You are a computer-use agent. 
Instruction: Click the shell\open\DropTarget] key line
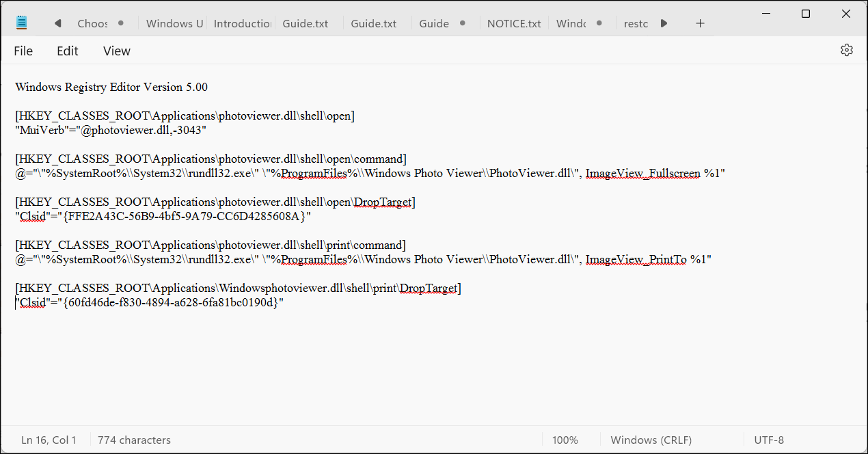(x=215, y=202)
